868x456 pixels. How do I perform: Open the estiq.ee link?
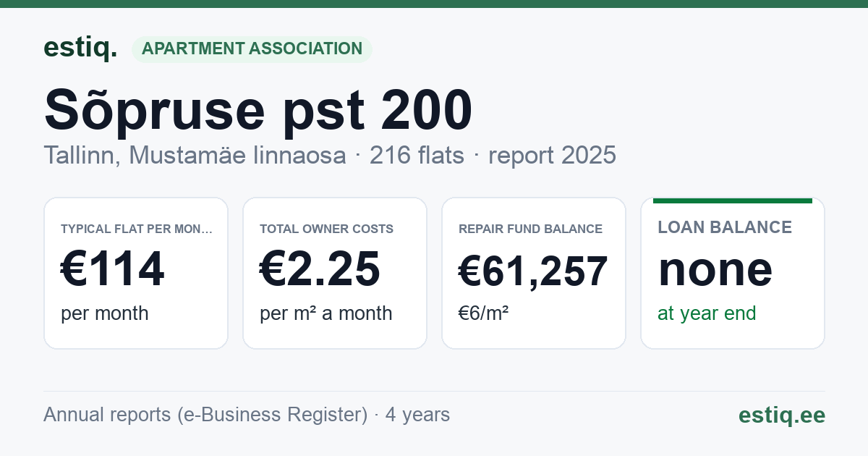point(782,415)
